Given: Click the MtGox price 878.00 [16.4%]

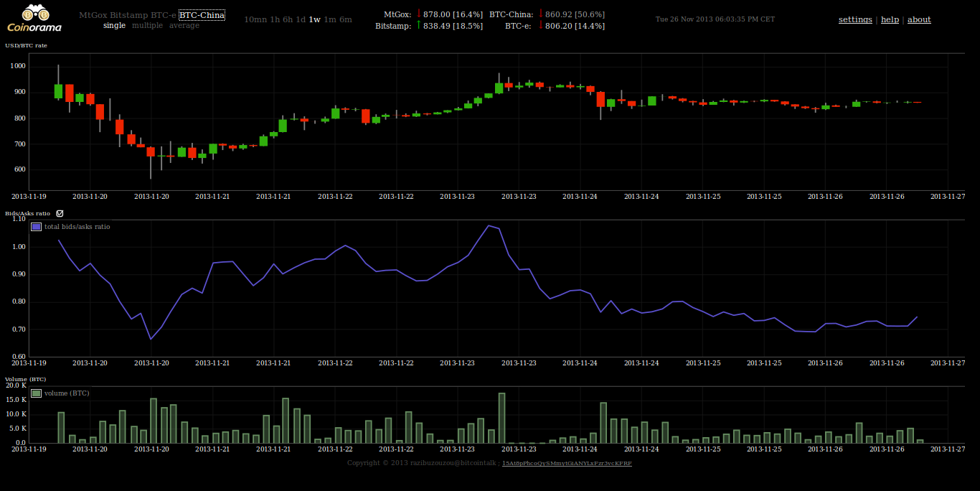Looking at the screenshot, I should [x=453, y=14].
